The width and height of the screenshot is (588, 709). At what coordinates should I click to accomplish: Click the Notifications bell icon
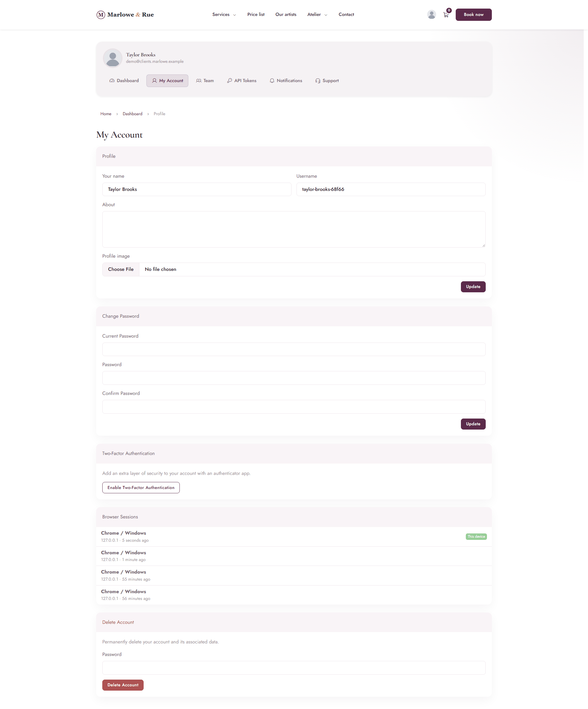tap(272, 81)
